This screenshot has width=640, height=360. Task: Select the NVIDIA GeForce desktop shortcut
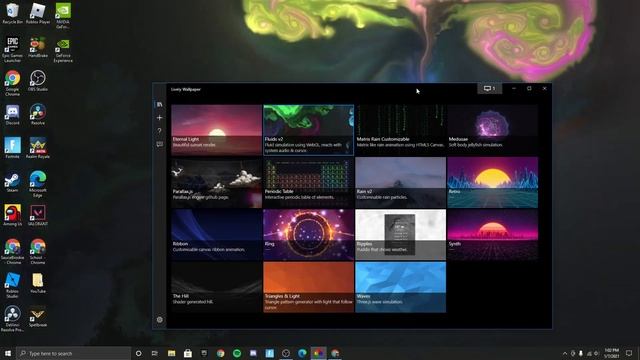63,16
